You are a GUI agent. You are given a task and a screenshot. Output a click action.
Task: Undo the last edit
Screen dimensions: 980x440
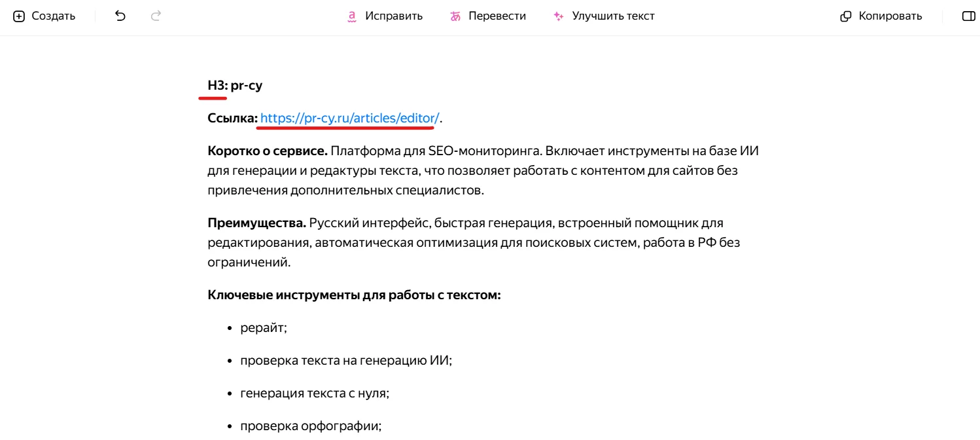tap(120, 16)
